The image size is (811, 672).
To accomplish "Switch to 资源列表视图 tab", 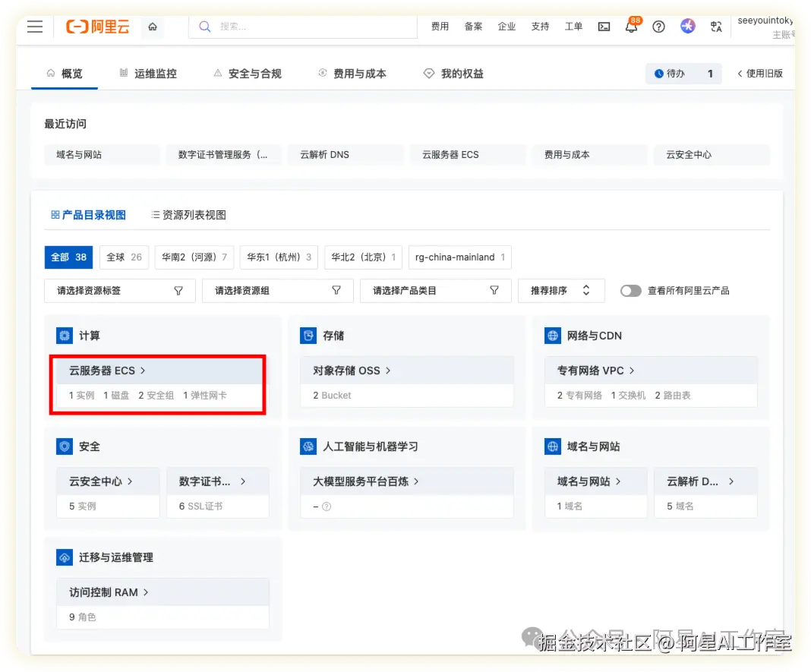I will click(x=188, y=215).
